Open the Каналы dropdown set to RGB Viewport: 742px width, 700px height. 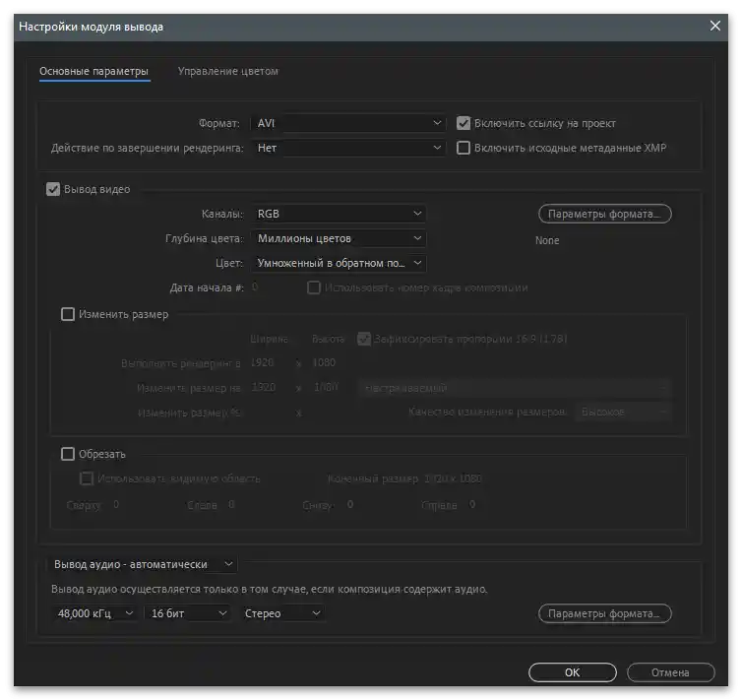click(339, 214)
